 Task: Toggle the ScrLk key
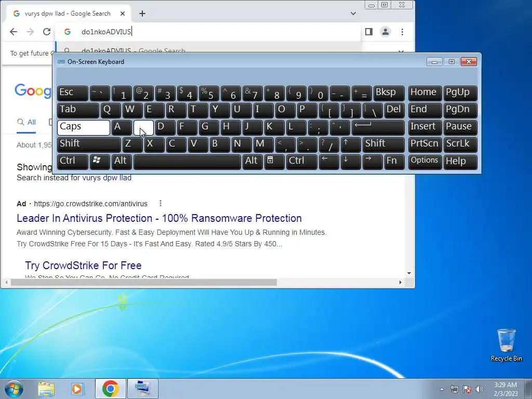(460, 144)
